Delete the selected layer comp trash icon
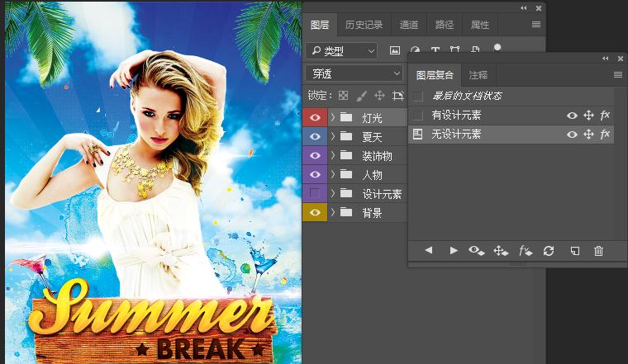 tap(598, 251)
